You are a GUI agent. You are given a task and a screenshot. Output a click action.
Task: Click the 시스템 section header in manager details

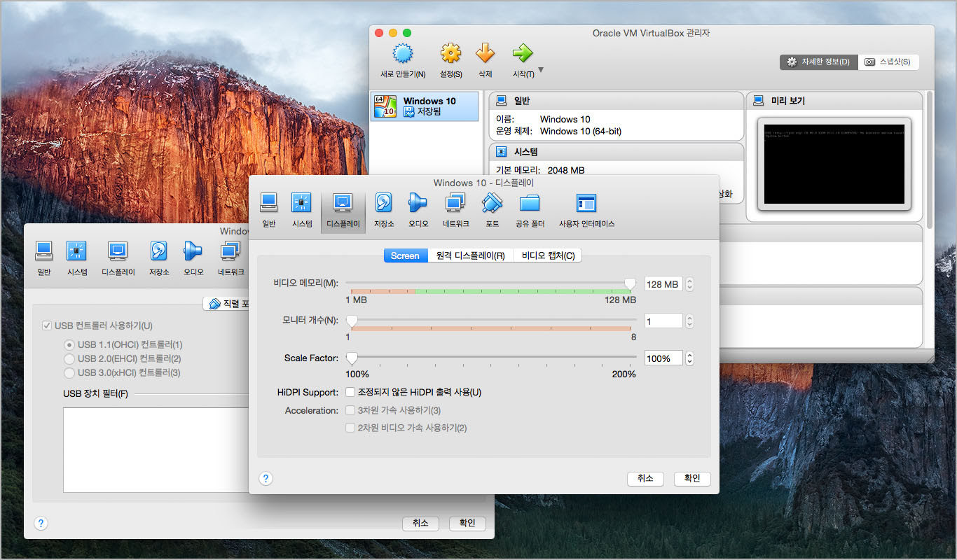pyautogui.click(x=616, y=151)
